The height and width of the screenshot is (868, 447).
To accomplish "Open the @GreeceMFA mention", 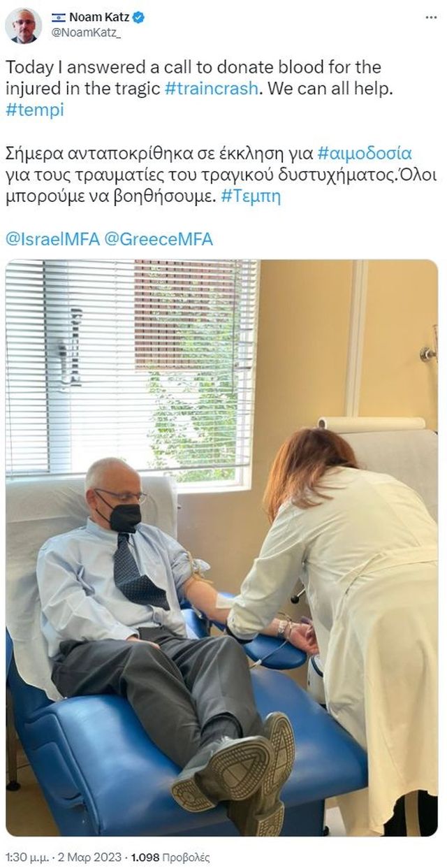I will pyautogui.click(x=158, y=239).
